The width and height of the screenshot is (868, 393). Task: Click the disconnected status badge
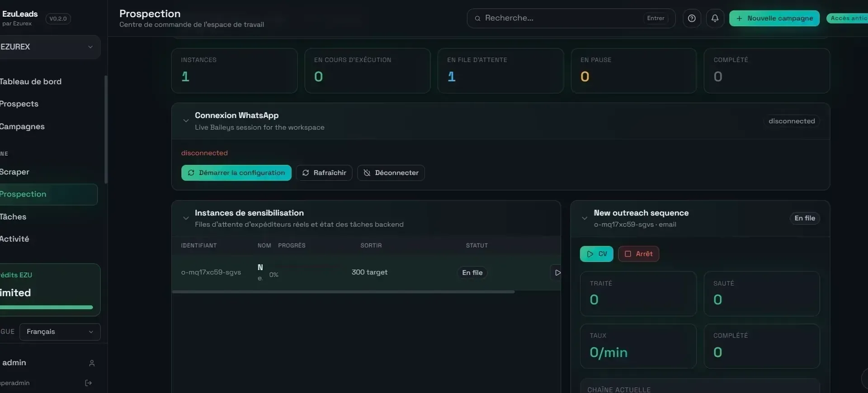[792, 121]
